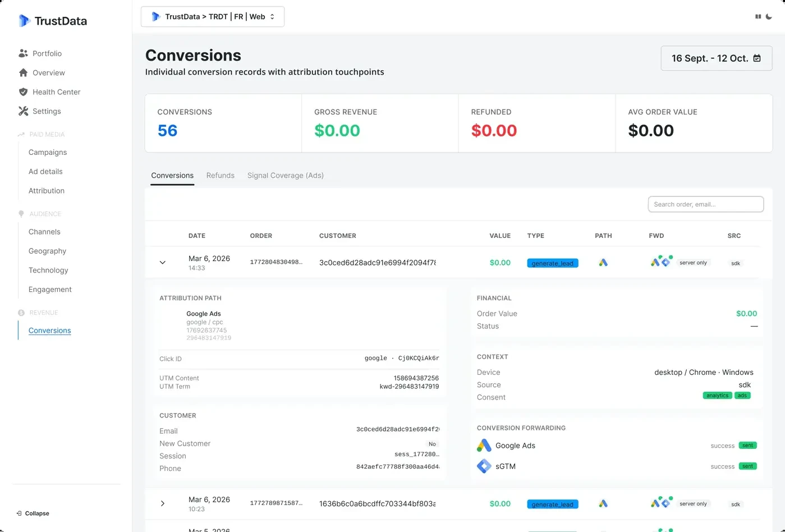Open Attribution under Paid Media

point(46,191)
